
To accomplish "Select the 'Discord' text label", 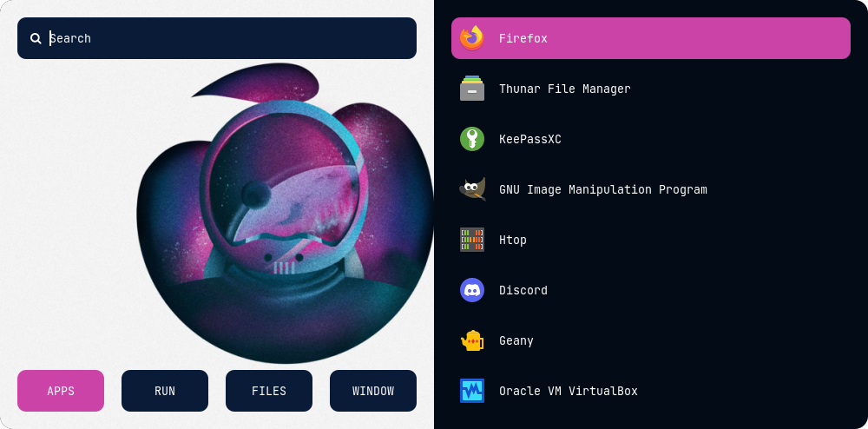I will pyautogui.click(x=523, y=290).
